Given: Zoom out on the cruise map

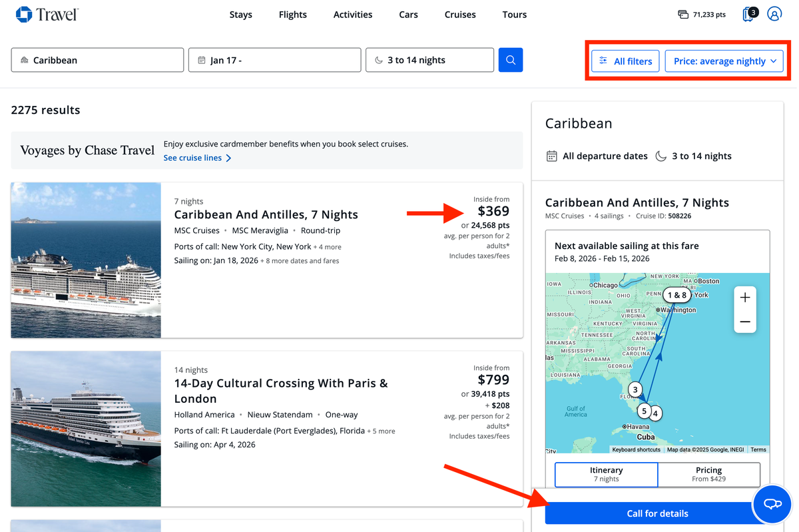Looking at the screenshot, I should (745, 322).
